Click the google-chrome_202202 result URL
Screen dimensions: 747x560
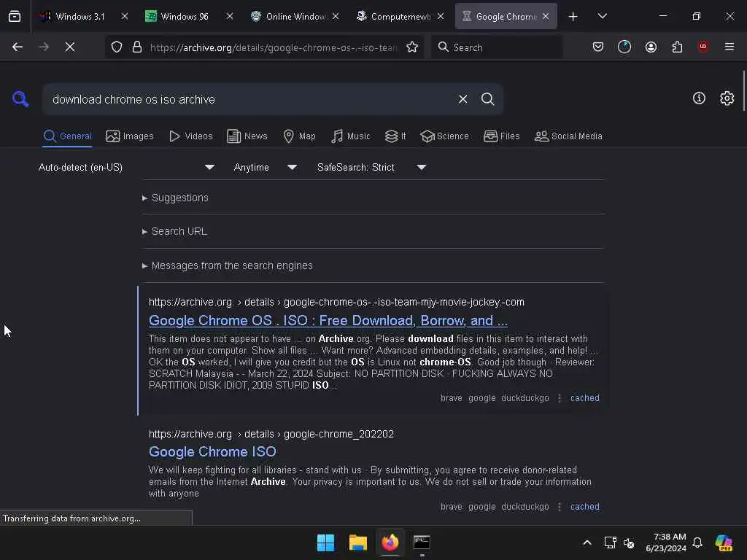tap(271, 435)
